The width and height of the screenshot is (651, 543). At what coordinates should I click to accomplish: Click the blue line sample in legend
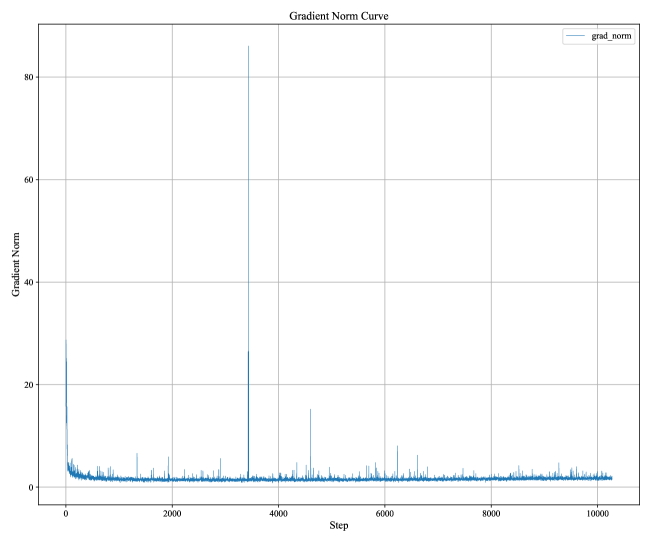pos(575,36)
